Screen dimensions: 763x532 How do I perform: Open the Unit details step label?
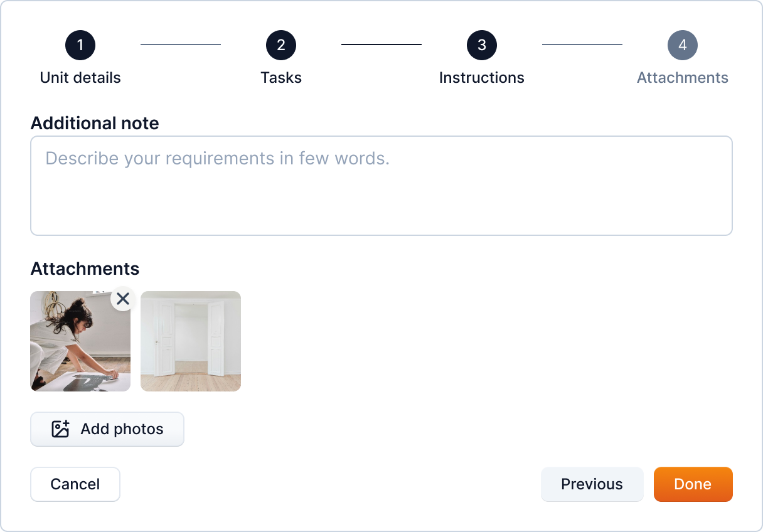coord(80,78)
